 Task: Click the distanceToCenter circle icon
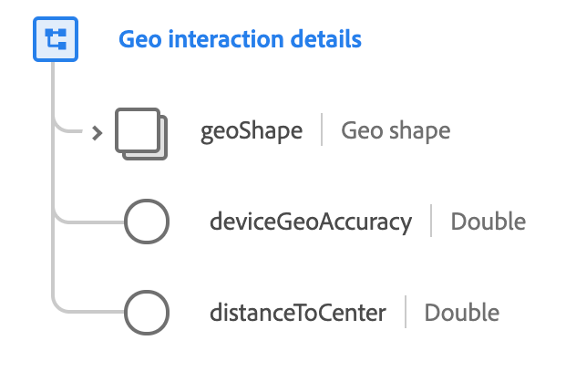pyautogui.click(x=146, y=314)
